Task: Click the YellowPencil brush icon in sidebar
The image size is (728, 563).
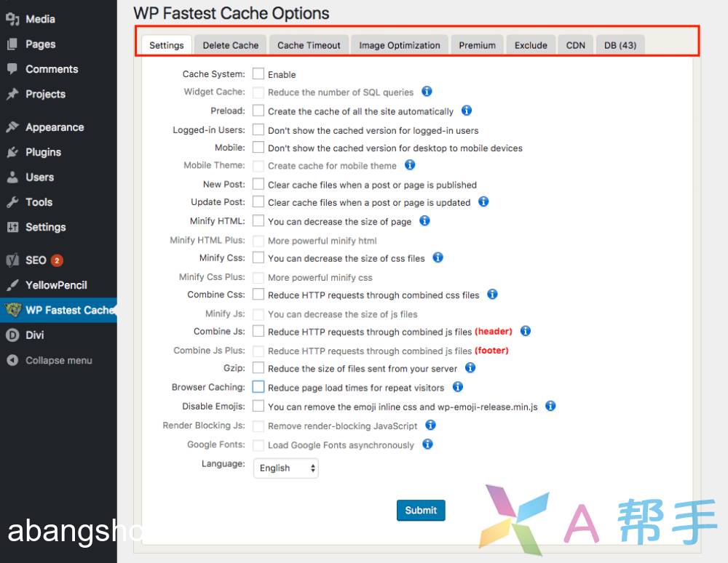Action: point(12,285)
